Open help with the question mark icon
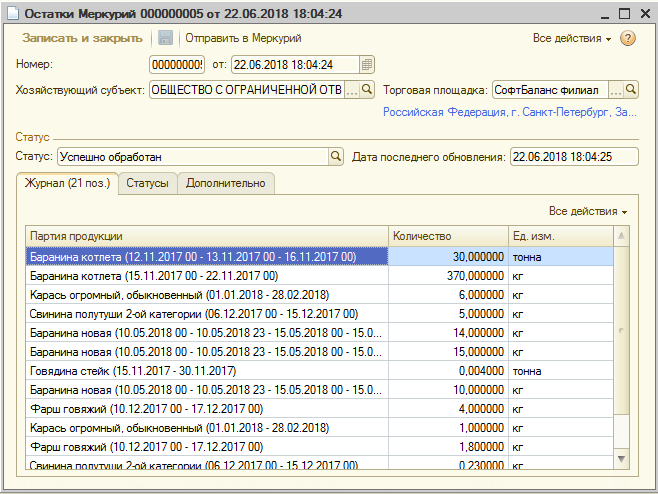Screen dimensions: 658x494 pyautogui.click(x=627, y=38)
